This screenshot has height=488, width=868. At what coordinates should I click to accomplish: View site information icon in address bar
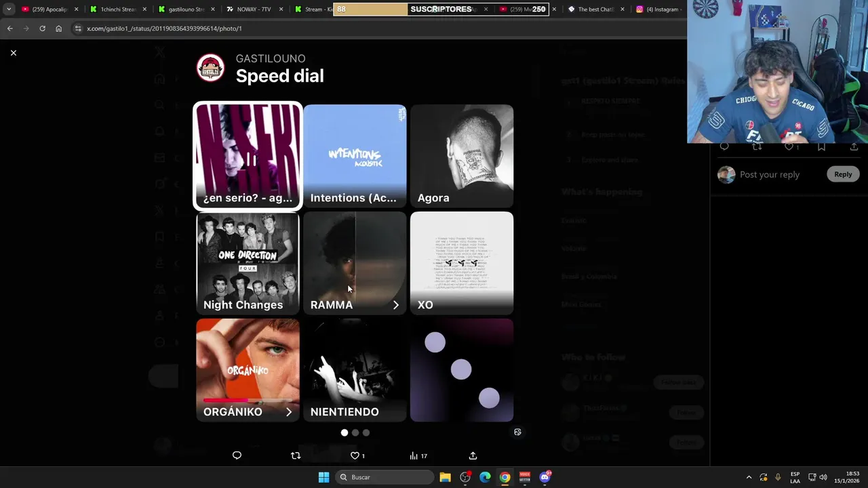78,28
